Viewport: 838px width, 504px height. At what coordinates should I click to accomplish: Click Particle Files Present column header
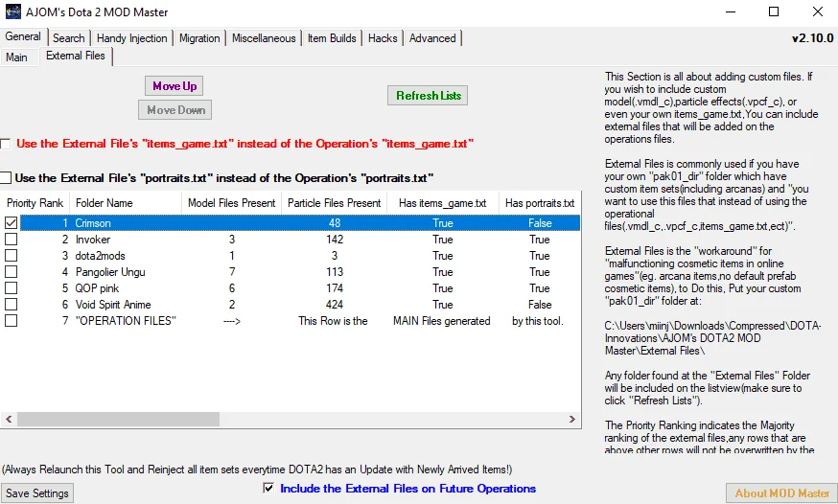334,203
